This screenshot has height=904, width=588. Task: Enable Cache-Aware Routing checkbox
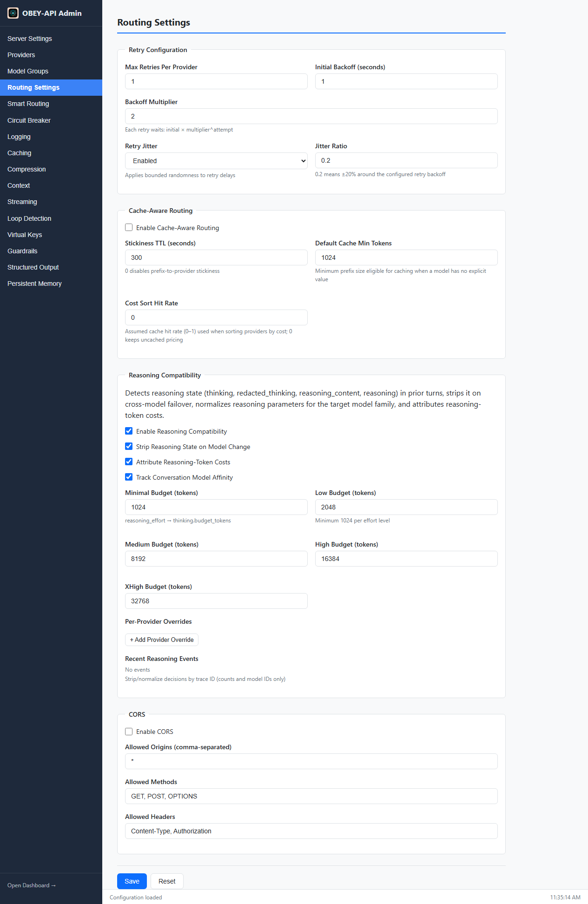click(129, 227)
